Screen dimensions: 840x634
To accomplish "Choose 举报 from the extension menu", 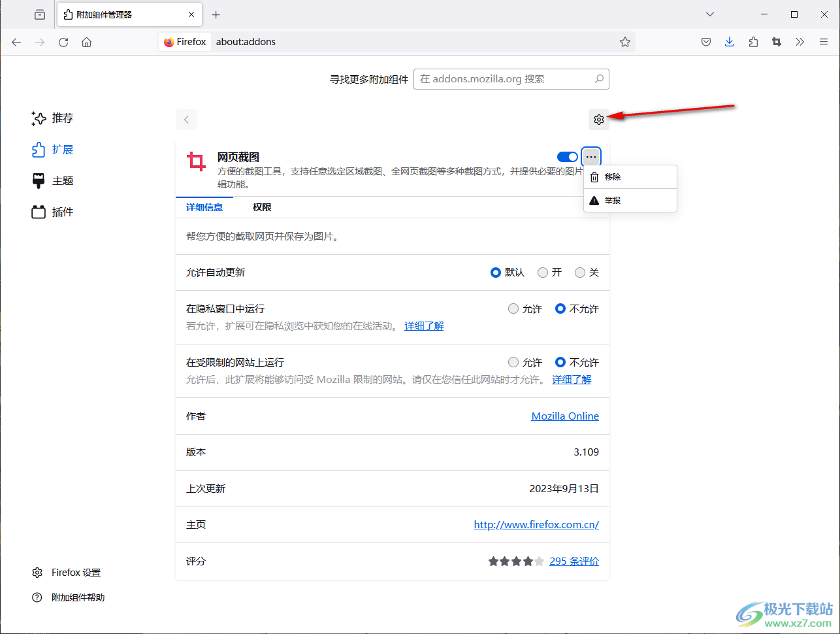I will click(630, 201).
